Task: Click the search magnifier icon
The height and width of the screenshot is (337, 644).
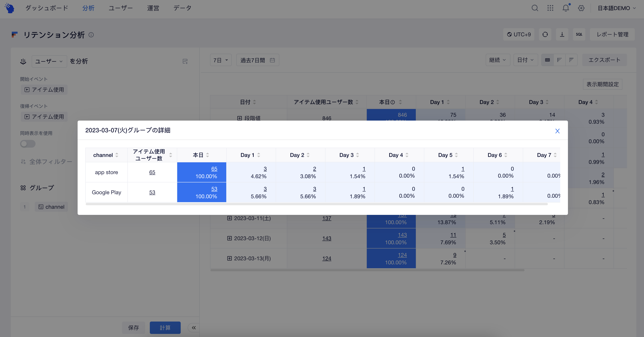Action: 535,8
